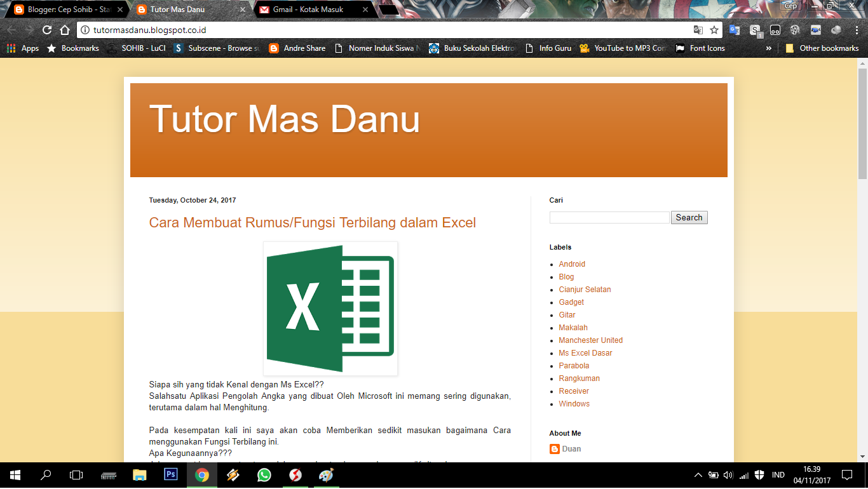Click the blue fish extension icon

click(815, 30)
